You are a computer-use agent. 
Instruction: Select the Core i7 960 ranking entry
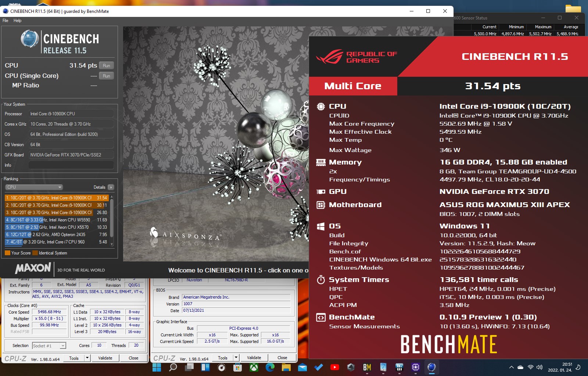(57, 242)
